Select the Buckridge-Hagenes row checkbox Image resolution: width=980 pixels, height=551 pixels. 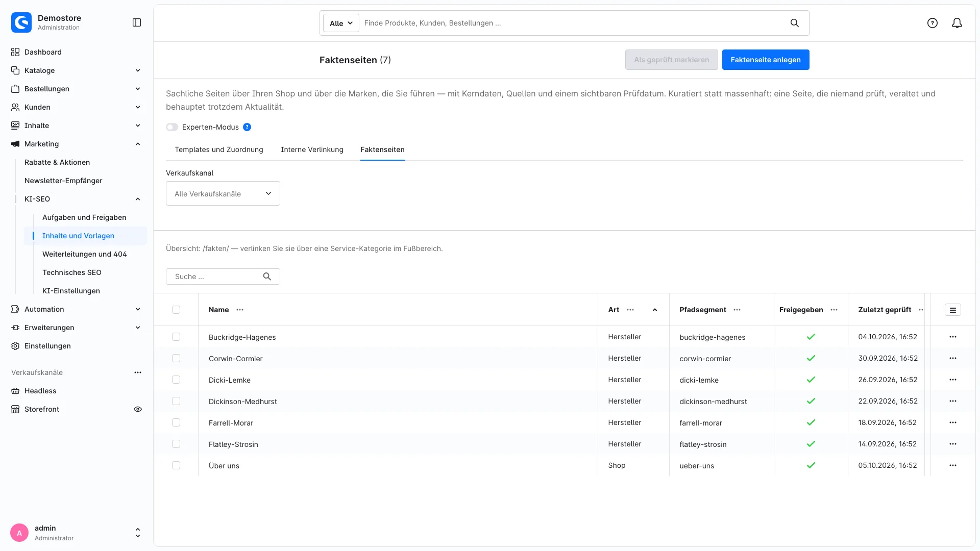pyautogui.click(x=176, y=337)
